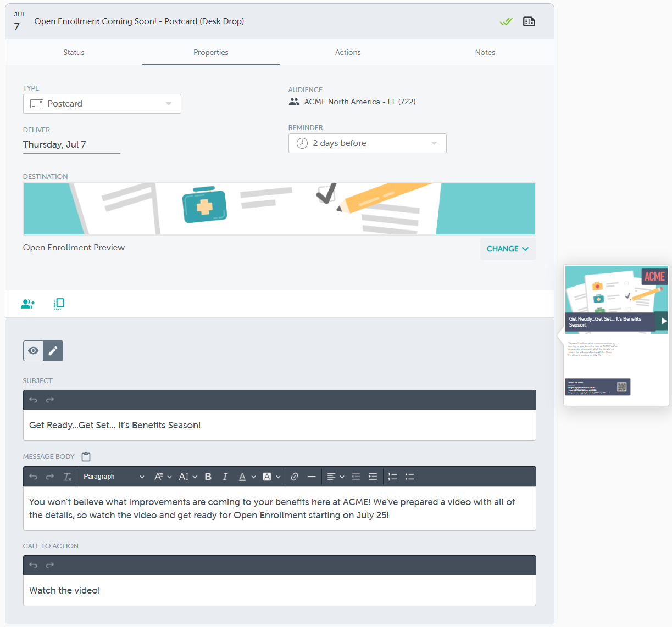The image size is (672, 627).
Task: Switch to edit mode with pencil icon
Action: click(x=53, y=351)
